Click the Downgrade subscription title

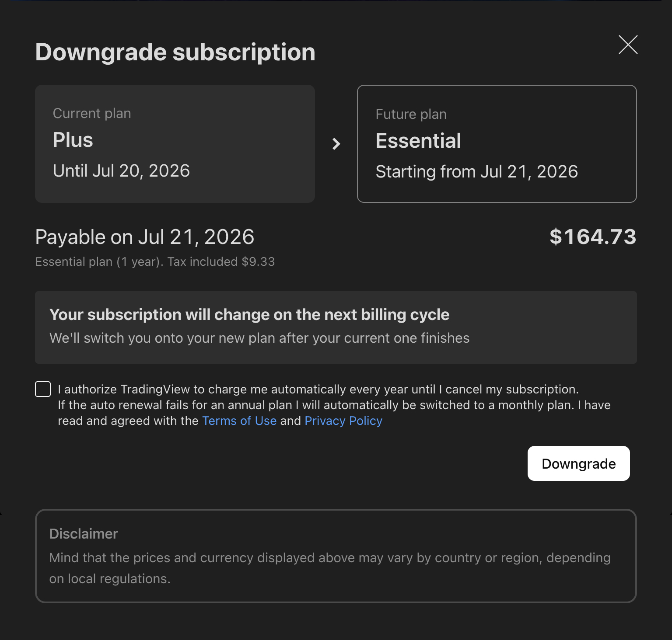[175, 52]
